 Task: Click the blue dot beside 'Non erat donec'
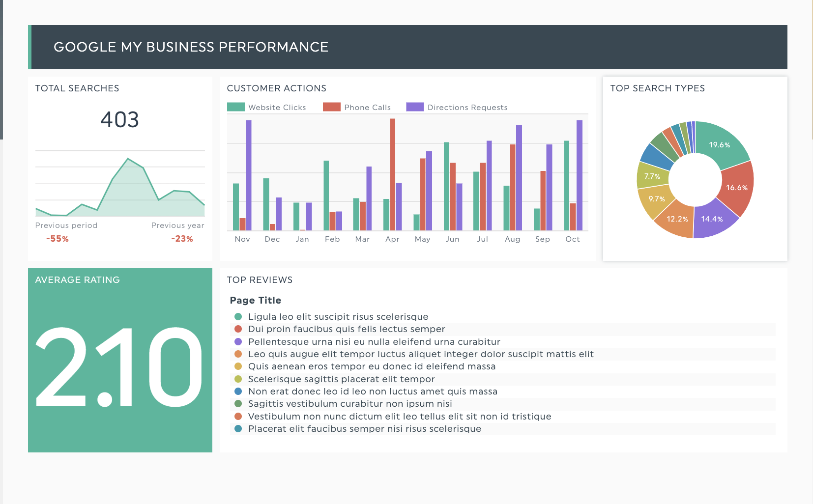[238, 392]
